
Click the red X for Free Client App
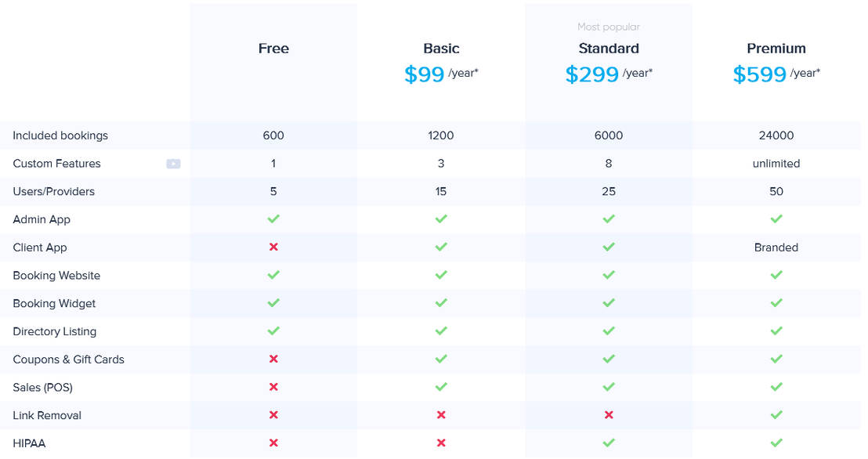[273, 248]
